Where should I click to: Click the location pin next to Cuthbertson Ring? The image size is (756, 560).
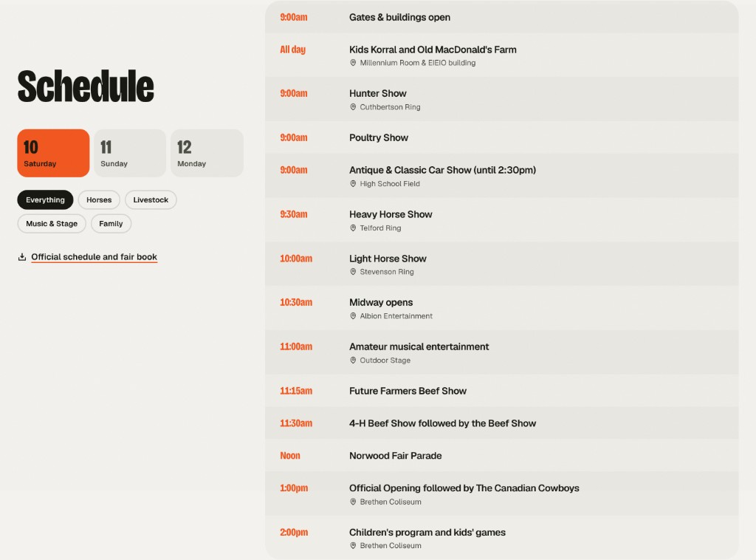coord(353,107)
